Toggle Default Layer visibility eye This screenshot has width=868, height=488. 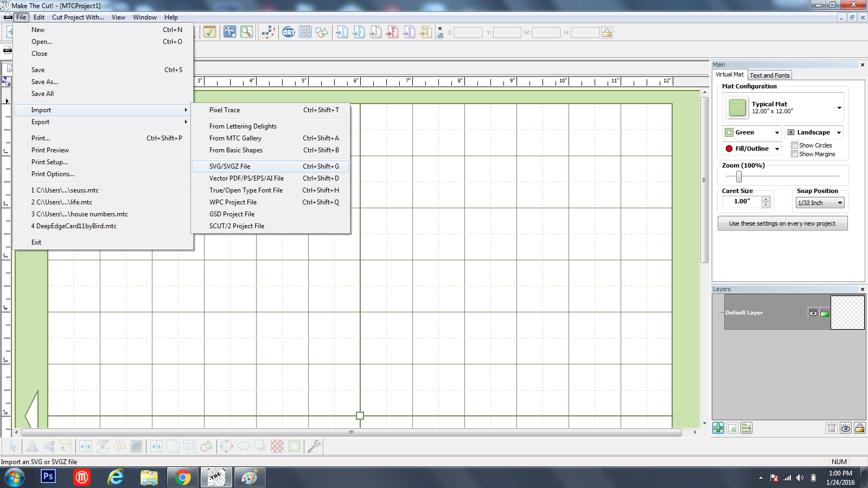tap(813, 312)
